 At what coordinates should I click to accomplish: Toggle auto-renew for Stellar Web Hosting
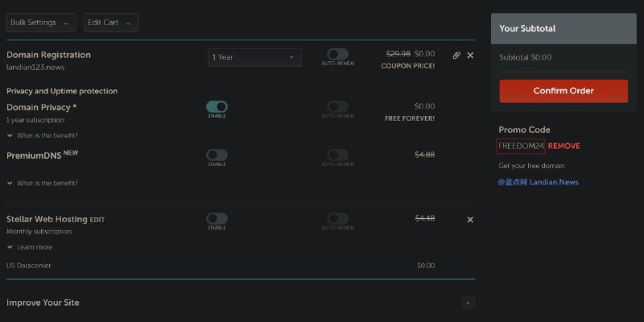click(x=337, y=218)
